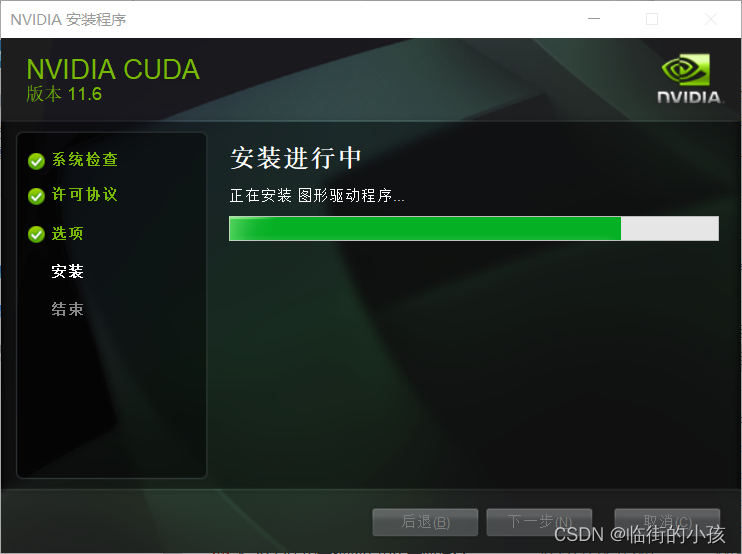
Task: Click the green checkmark beside 许可协议
Action: (x=36, y=196)
